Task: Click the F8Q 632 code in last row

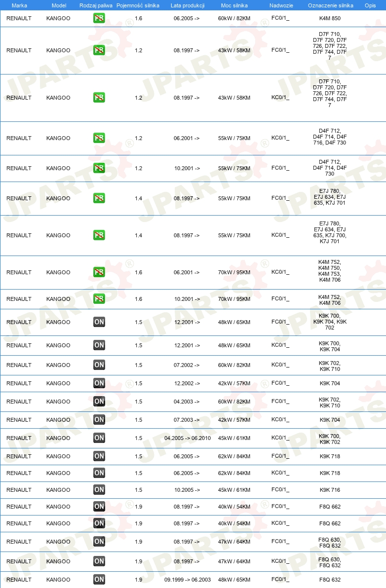Action: pyautogui.click(x=330, y=580)
